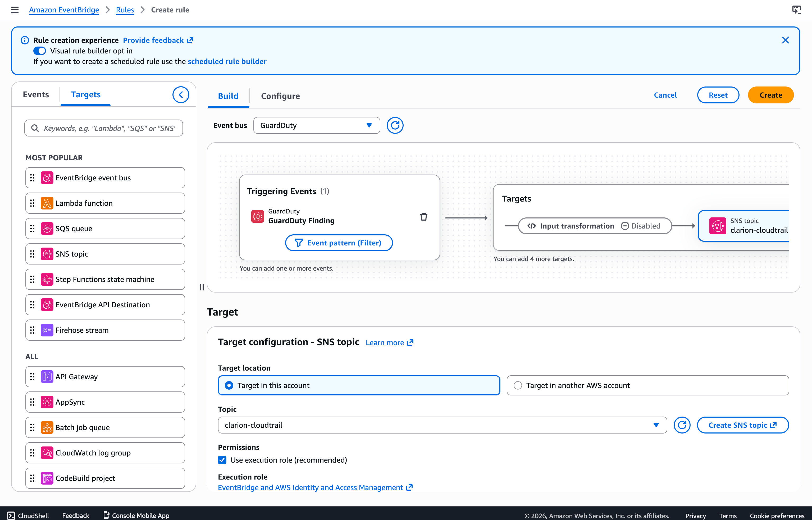Switch to the Configure tab
Image resolution: width=812 pixels, height=520 pixels.
(x=280, y=96)
